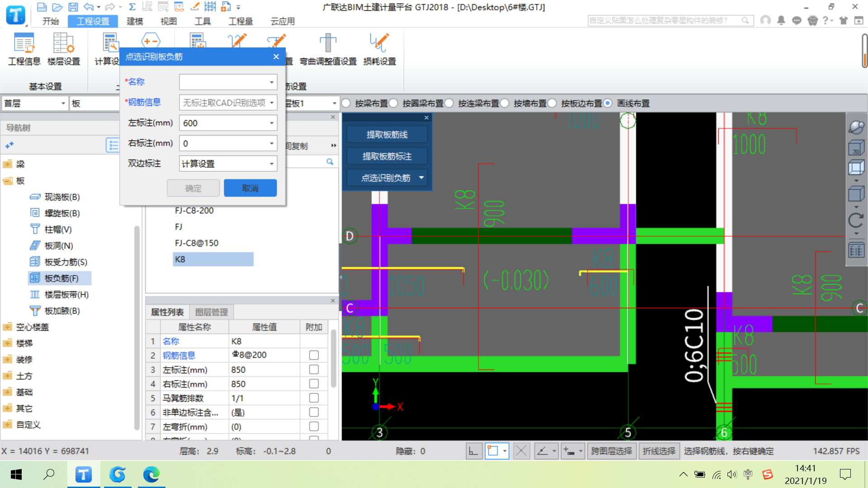Check 附加 box for 钢筋信息 row

coord(314,355)
